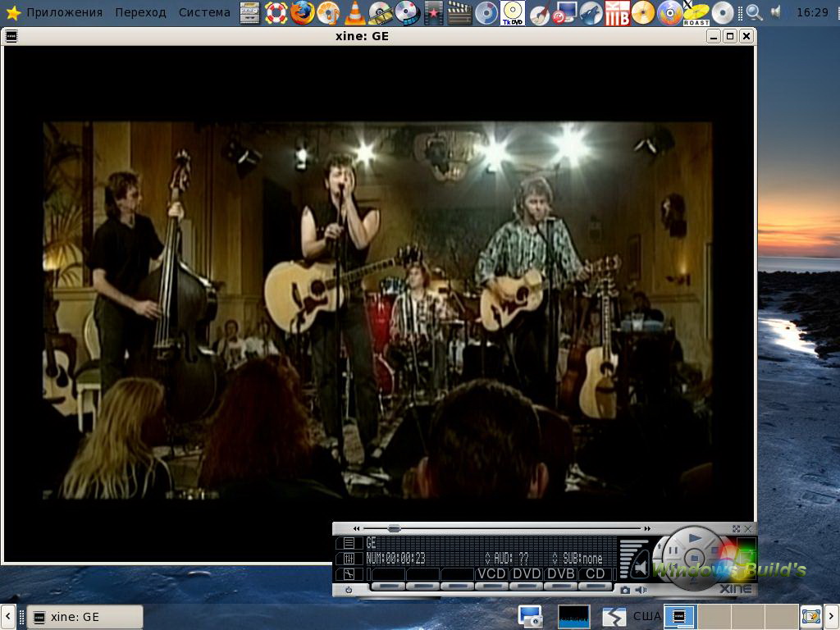840x630 pixels.
Task: Launch the wolf head application icon
Action: point(591,13)
